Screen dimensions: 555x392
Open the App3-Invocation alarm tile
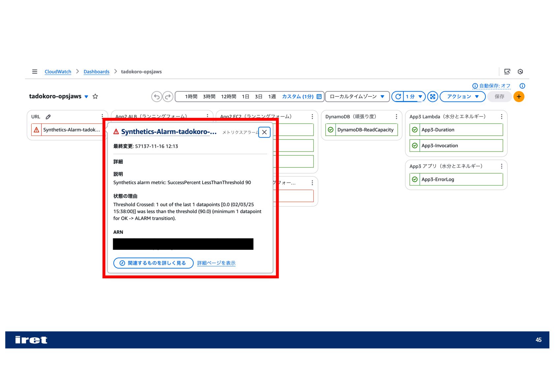456,146
